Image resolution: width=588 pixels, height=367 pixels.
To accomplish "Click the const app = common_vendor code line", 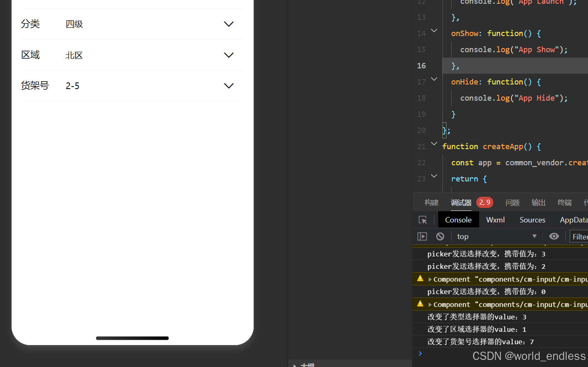I will point(519,163).
